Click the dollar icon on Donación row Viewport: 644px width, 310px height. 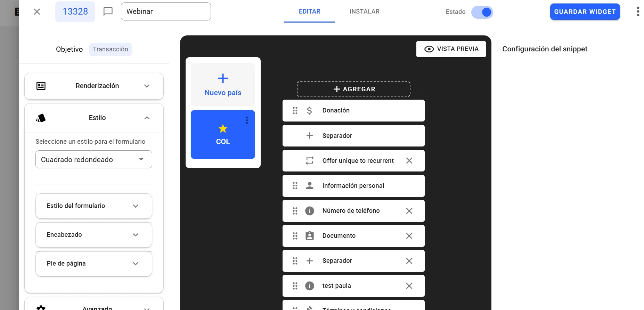(x=309, y=110)
